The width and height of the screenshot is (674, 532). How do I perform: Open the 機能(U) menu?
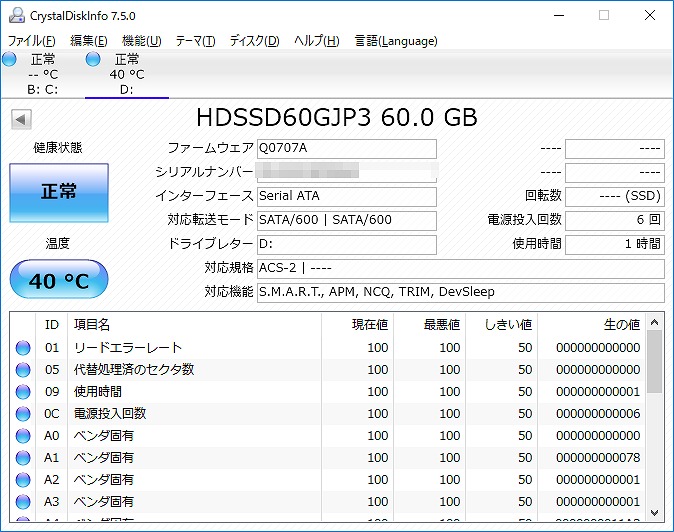(141, 41)
